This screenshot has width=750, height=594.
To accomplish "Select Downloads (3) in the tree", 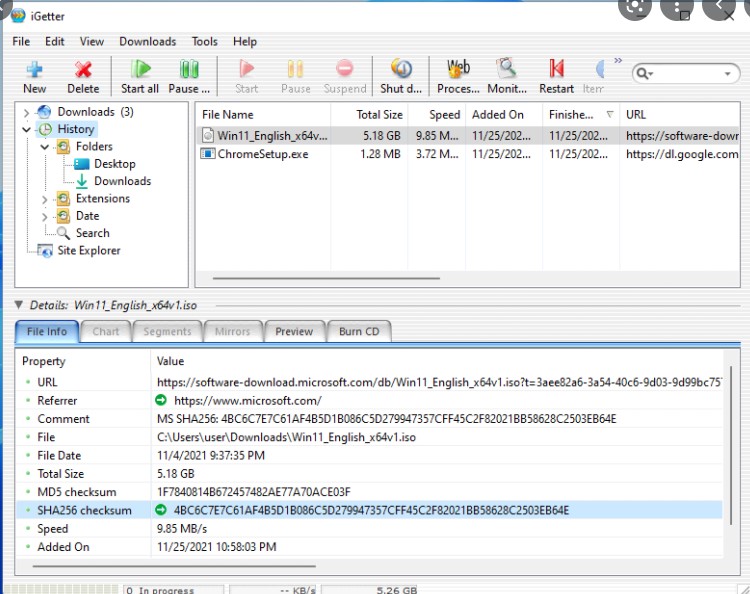I will 96,111.
